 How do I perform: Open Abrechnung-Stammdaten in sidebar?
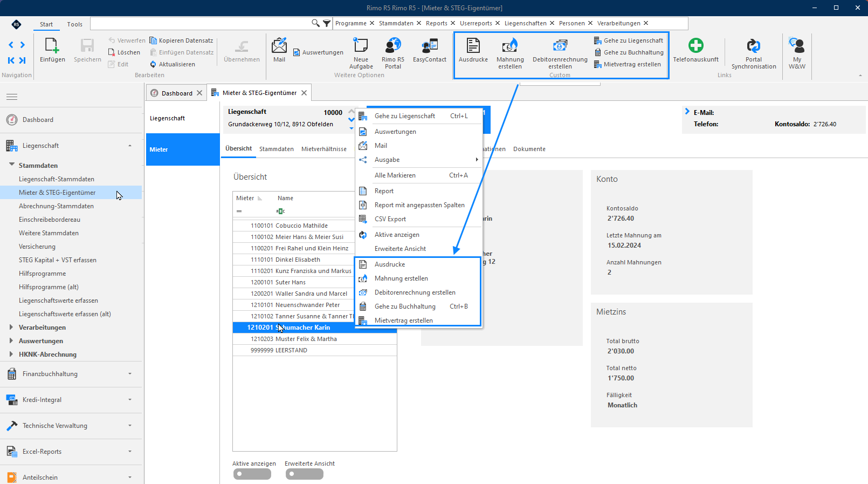pos(56,206)
